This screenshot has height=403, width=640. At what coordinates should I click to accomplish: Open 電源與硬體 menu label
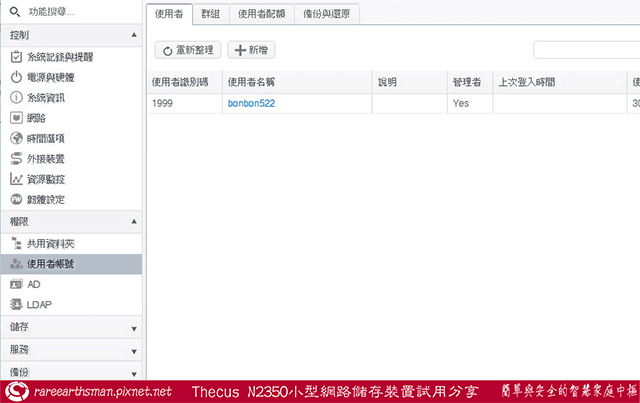click(x=51, y=77)
